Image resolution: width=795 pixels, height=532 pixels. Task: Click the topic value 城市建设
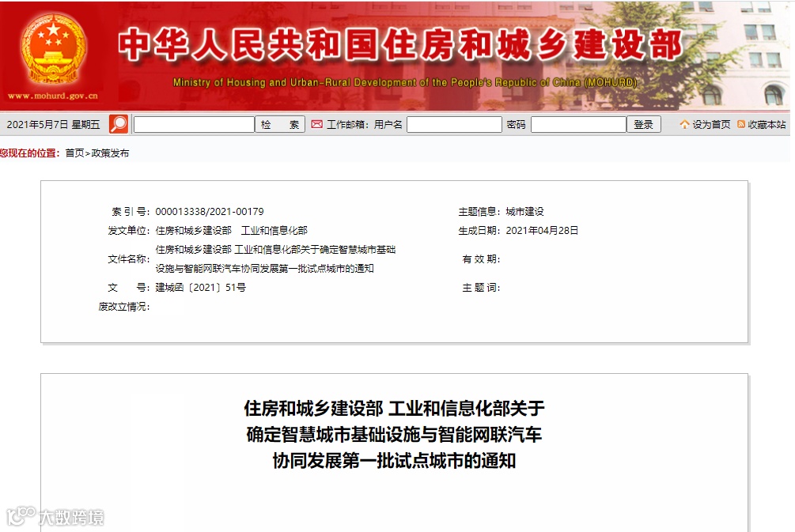[x=524, y=212]
